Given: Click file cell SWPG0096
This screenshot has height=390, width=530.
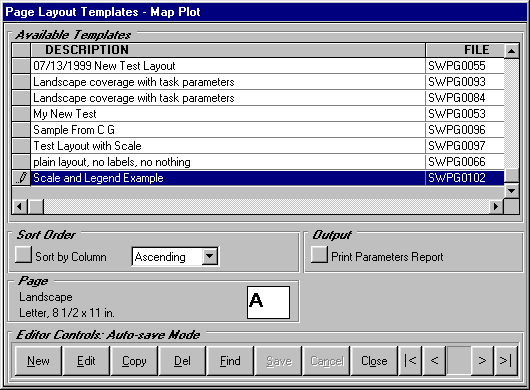Looking at the screenshot, I should (465, 130).
